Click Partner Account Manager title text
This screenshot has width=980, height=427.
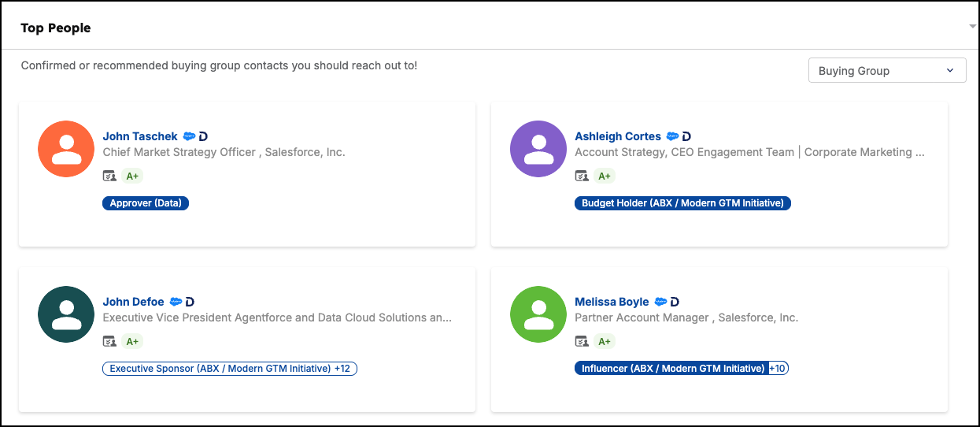(687, 317)
